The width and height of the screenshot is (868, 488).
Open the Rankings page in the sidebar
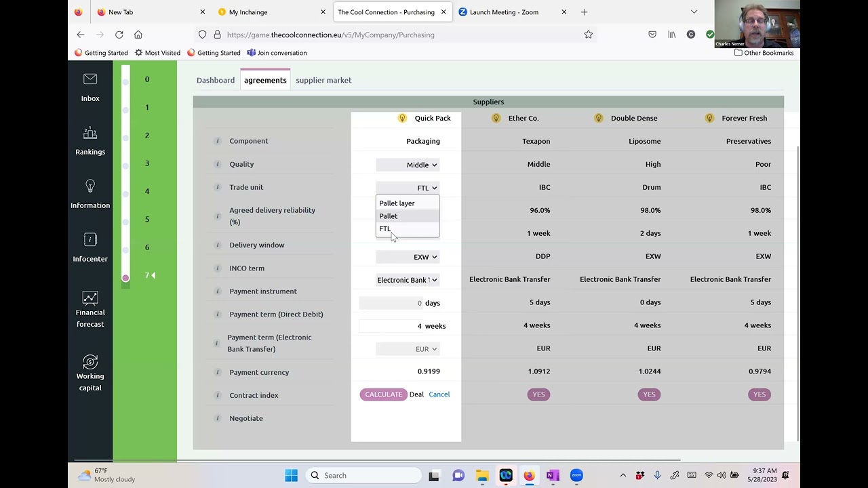point(90,141)
